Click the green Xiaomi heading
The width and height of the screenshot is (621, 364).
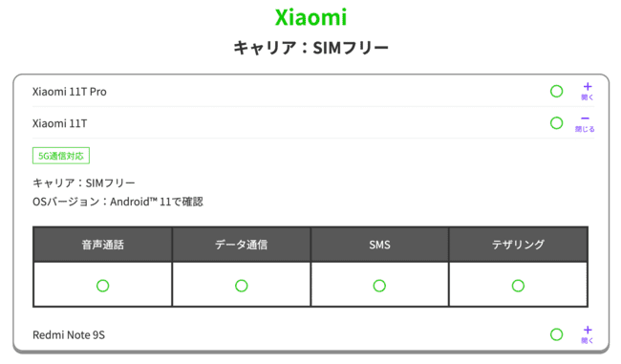click(x=310, y=17)
